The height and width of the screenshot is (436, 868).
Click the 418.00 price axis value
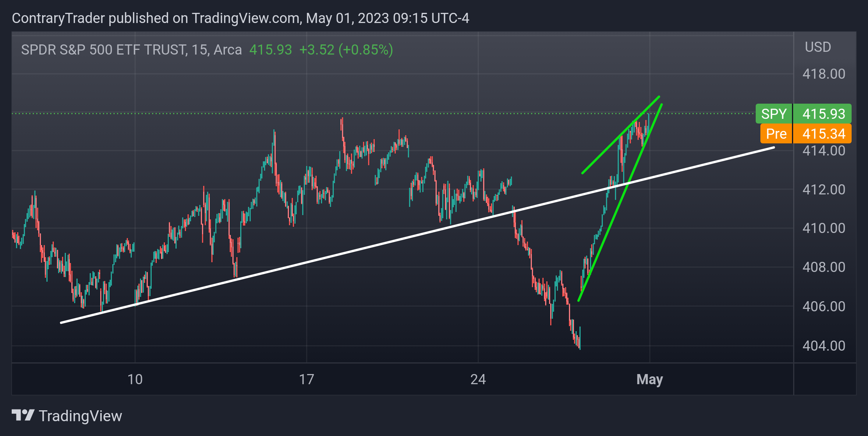click(824, 74)
